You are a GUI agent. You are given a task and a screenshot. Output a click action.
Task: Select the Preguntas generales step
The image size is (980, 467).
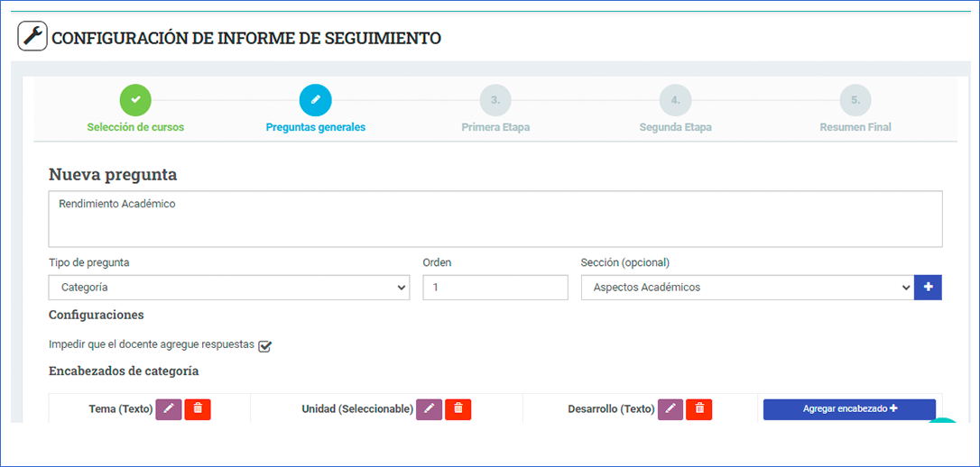coord(316,100)
